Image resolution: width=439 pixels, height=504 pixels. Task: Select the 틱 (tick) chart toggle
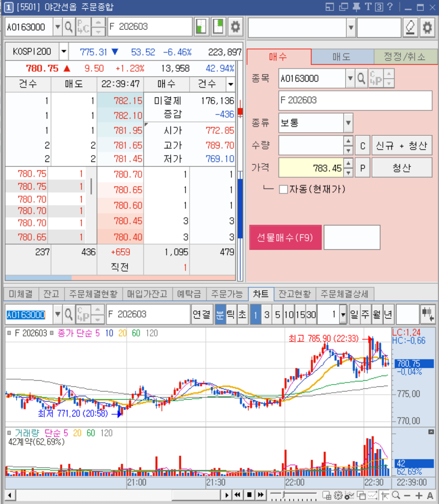click(231, 314)
